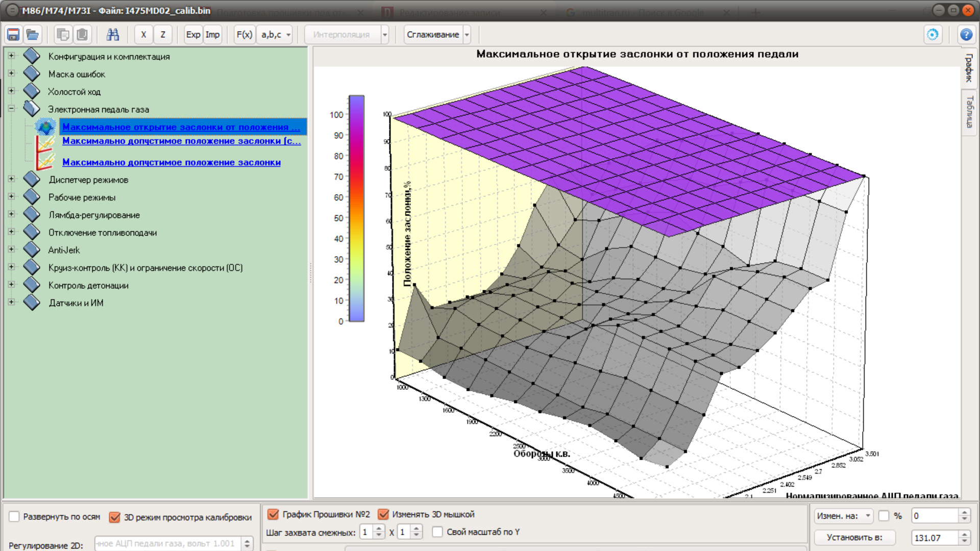Click the Круиз-контроль diamond icon
The width and height of the screenshot is (980, 551).
pos(32,267)
